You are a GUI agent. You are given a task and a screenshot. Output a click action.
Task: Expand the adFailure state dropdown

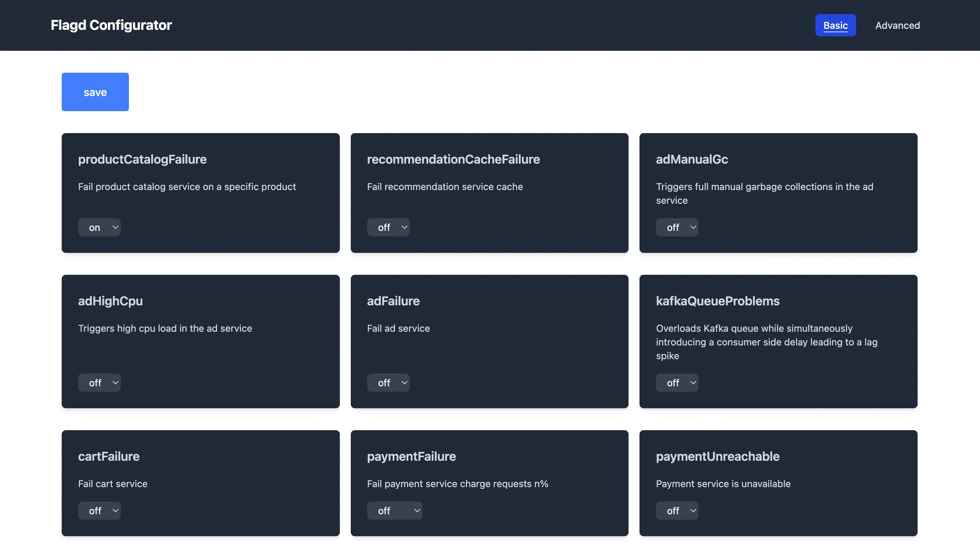coord(388,383)
